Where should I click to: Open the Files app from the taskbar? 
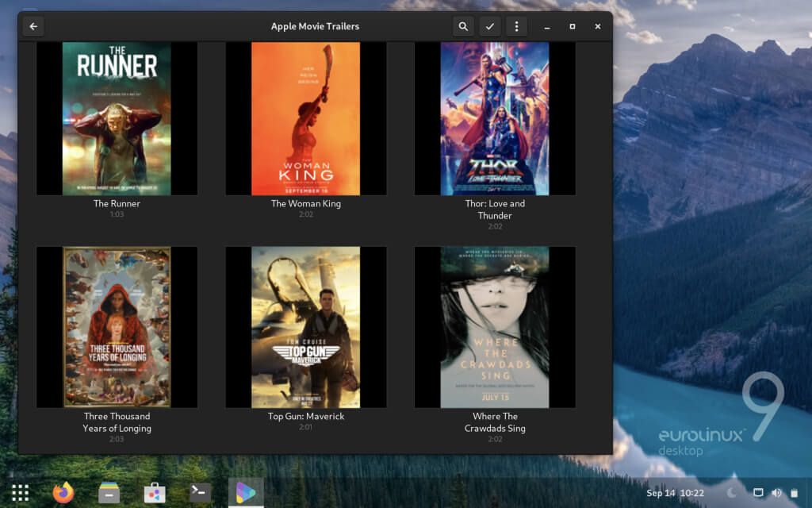109,491
